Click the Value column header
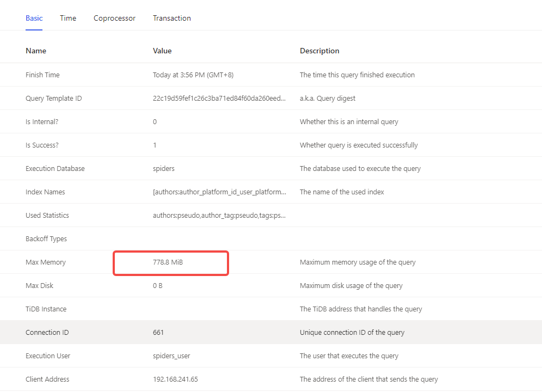The width and height of the screenshot is (542, 392). (162, 51)
